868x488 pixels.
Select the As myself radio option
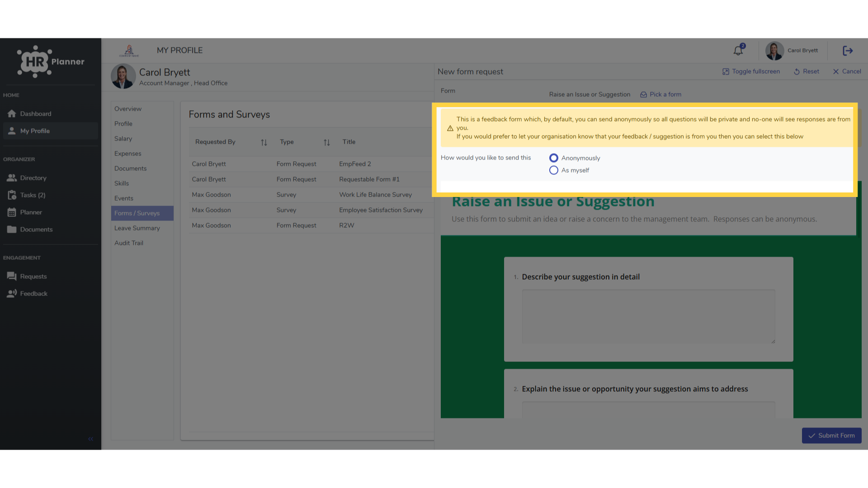coord(553,170)
